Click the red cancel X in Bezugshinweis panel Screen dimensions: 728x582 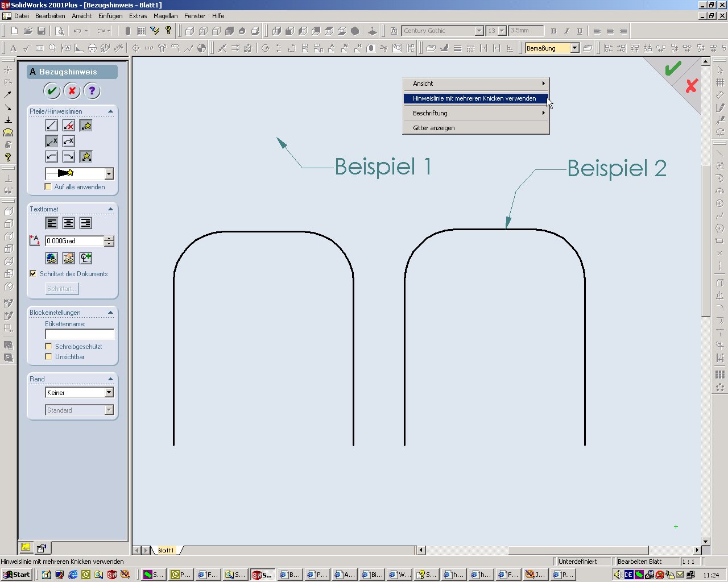point(72,91)
